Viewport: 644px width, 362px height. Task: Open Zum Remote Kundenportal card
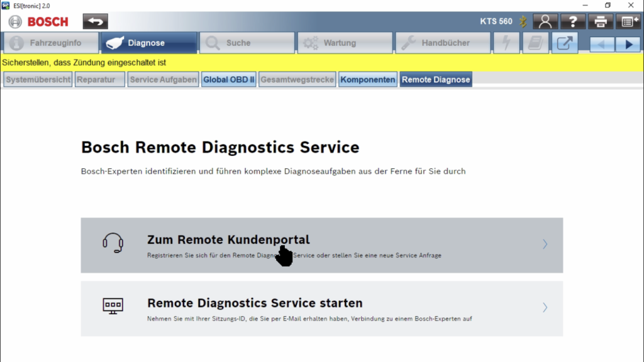point(321,246)
